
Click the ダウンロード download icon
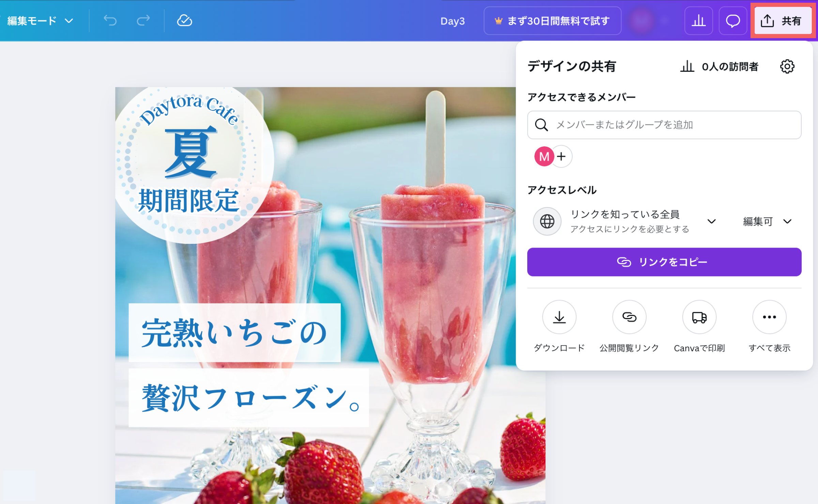(559, 317)
